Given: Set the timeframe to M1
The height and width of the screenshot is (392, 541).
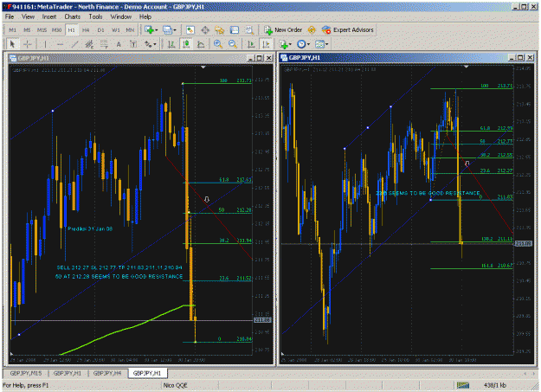Looking at the screenshot, I should (12, 30).
